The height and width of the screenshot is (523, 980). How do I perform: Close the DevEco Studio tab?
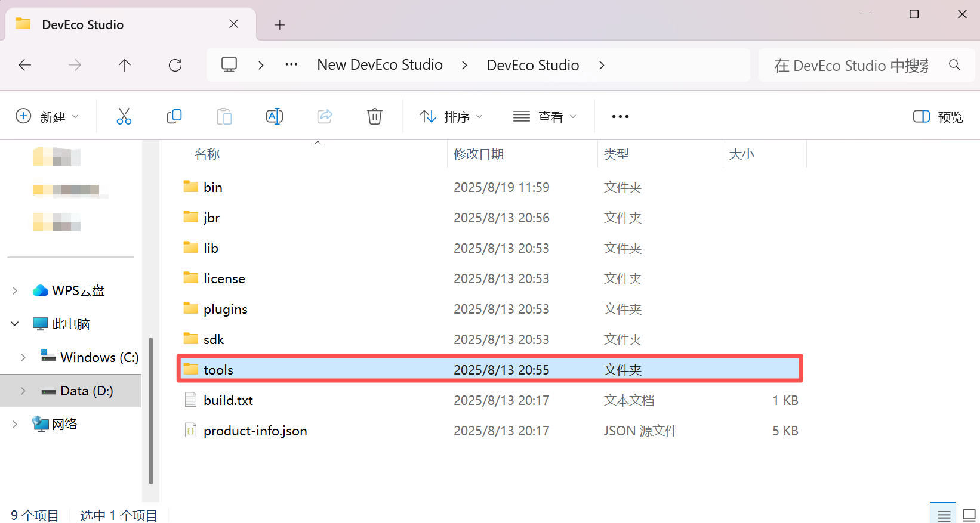click(234, 24)
